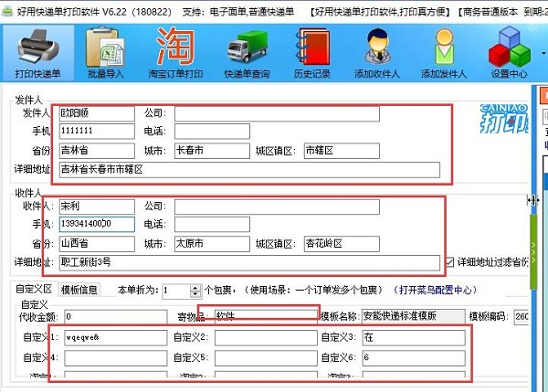Click 自定义3 field
548x392 pixels.
point(414,338)
